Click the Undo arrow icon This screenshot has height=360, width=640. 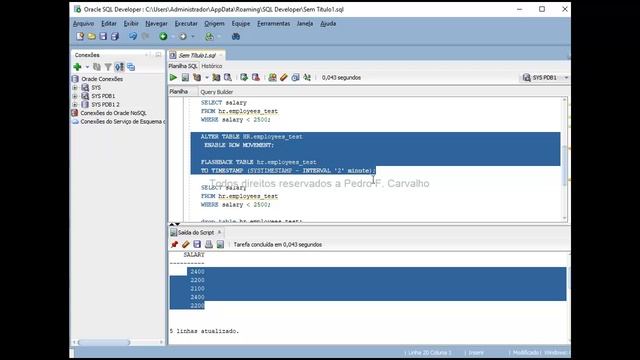(133, 36)
